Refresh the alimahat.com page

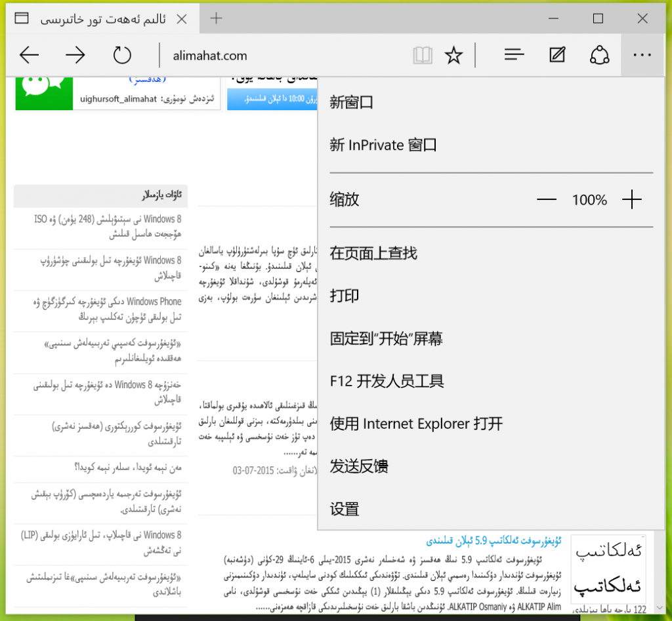pos(122,55)
